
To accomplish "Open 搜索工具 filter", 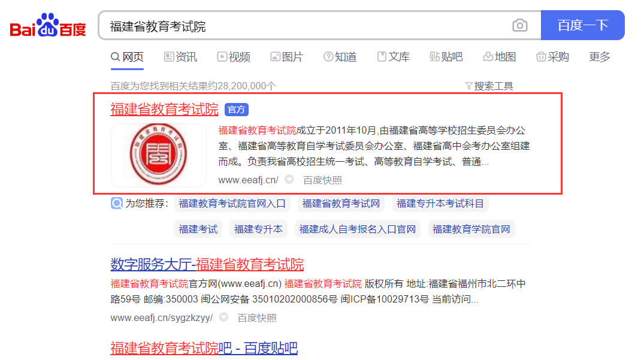I will tap(489, 86).
